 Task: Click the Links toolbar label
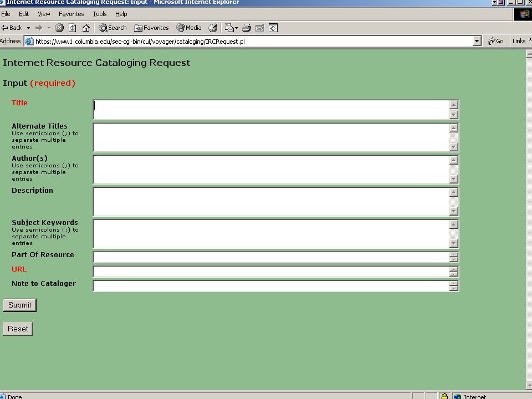point(519,41)
